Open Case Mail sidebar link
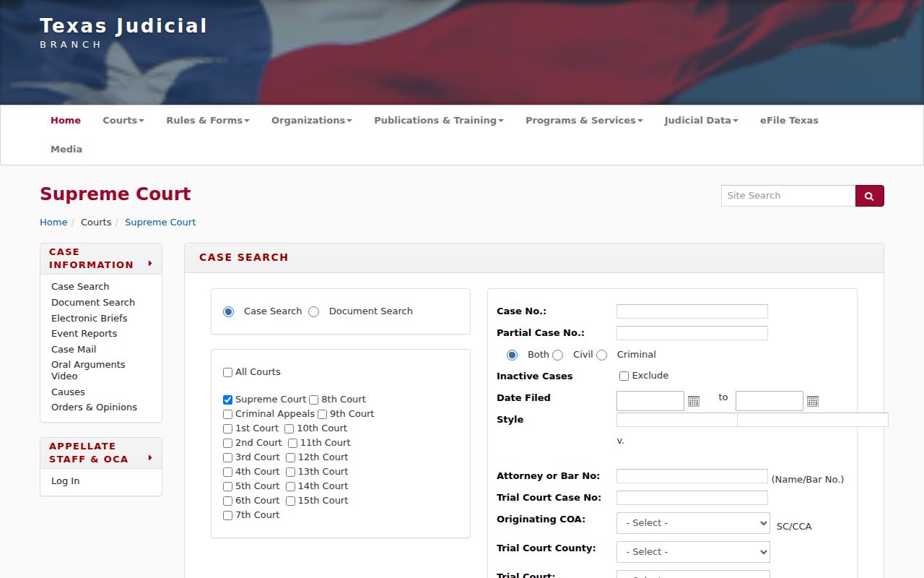The image size is (924, 578). pyautogui.click(x=74, y=350)
